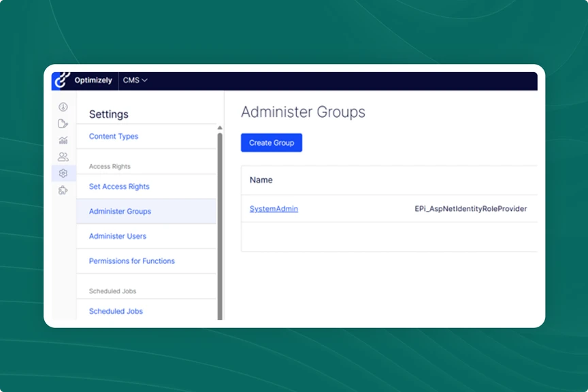The height and width of the screenshot is (392, 588).
Task: Click the Optimizely brand name text
Action: click(x=93, y=80)
